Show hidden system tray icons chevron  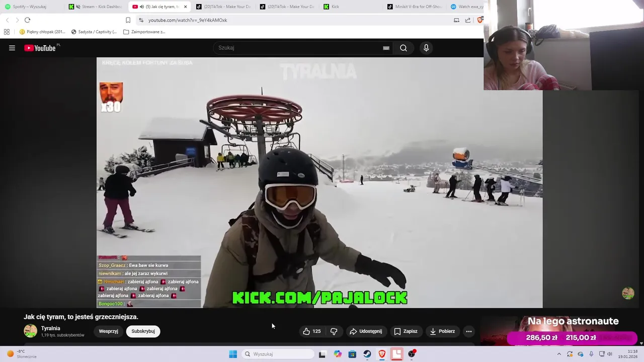559,354
